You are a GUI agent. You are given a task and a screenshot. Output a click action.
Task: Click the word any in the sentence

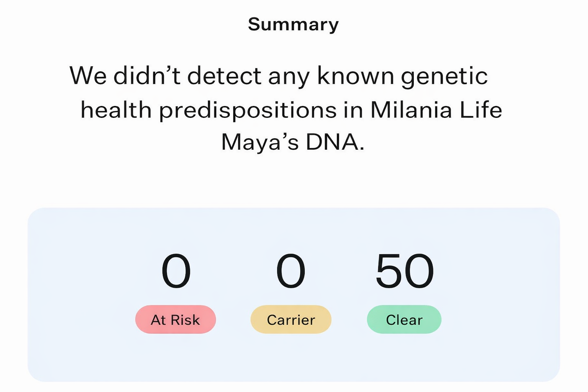(x=289, y=77)
